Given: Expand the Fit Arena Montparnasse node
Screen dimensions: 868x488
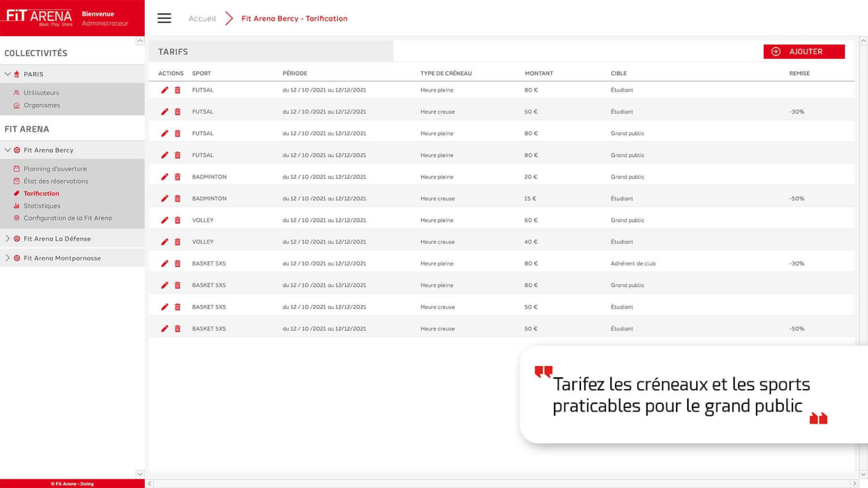Looking at the screenshot, I should 8,258.
